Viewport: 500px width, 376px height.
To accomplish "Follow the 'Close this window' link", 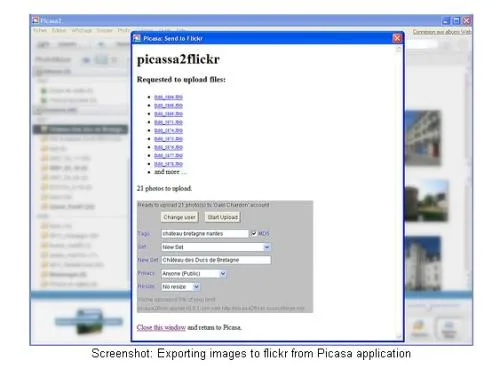I will click(x=161, y=327).
